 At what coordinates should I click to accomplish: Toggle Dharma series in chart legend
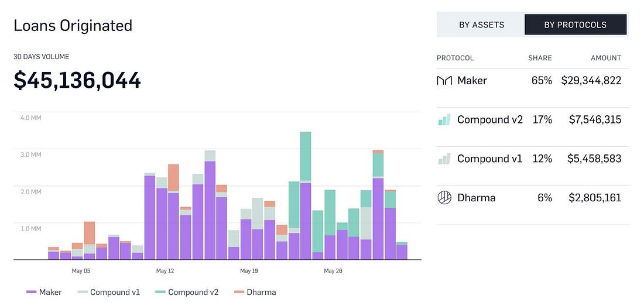pyautogui.click(x=255, y=292)
